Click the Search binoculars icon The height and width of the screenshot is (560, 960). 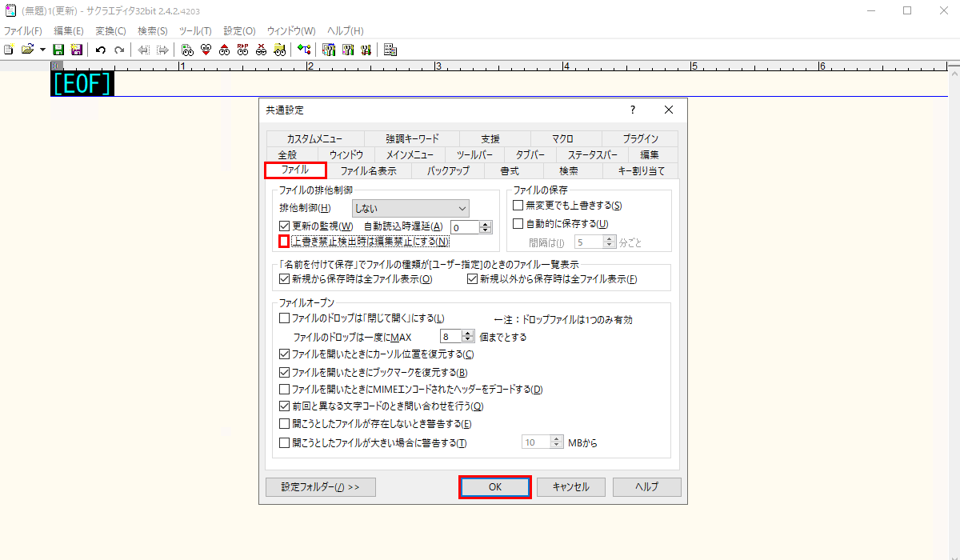[x=187, y=50]
